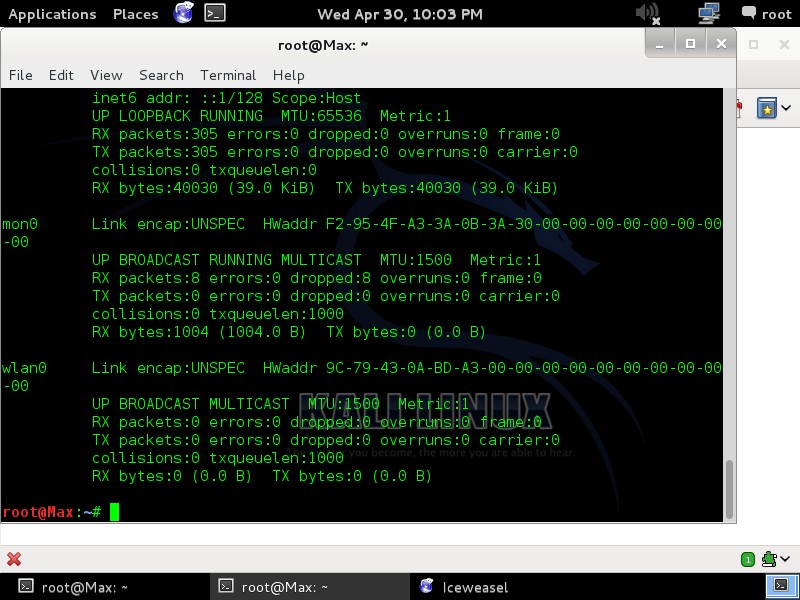The image size is (800, 600).
Task: Click the bookmarks star icon in Iceweasel
Action: [767, 108]
